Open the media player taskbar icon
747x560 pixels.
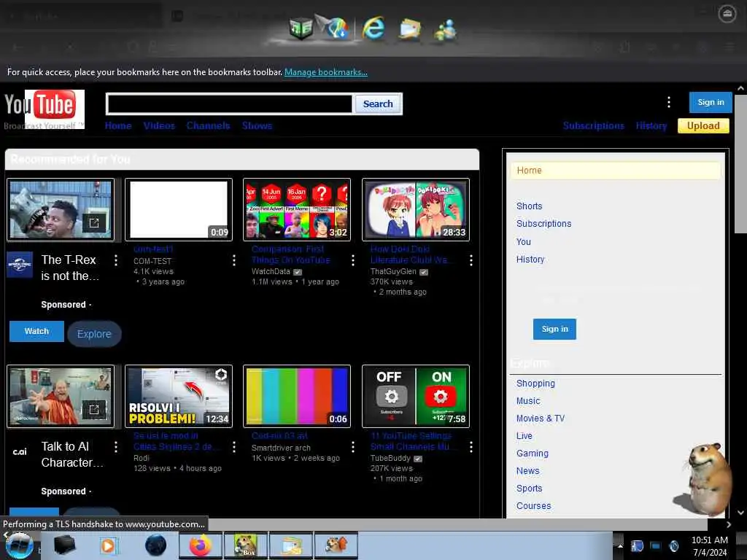point(108,545)
